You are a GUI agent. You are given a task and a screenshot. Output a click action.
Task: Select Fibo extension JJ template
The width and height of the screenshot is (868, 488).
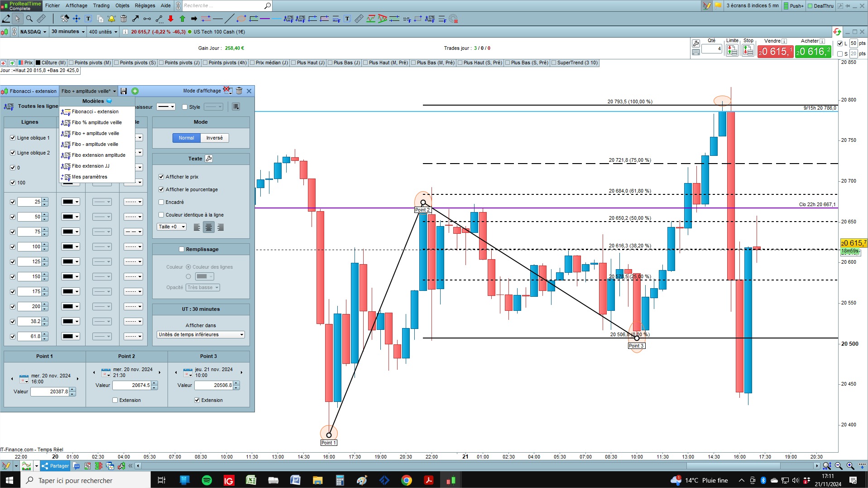tap(97, 166)
